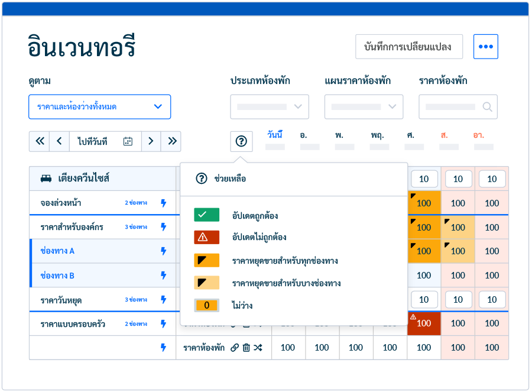Click the link icon in ราคาห้องพัก row
532x392 pixels.
[x=235, y=348]
